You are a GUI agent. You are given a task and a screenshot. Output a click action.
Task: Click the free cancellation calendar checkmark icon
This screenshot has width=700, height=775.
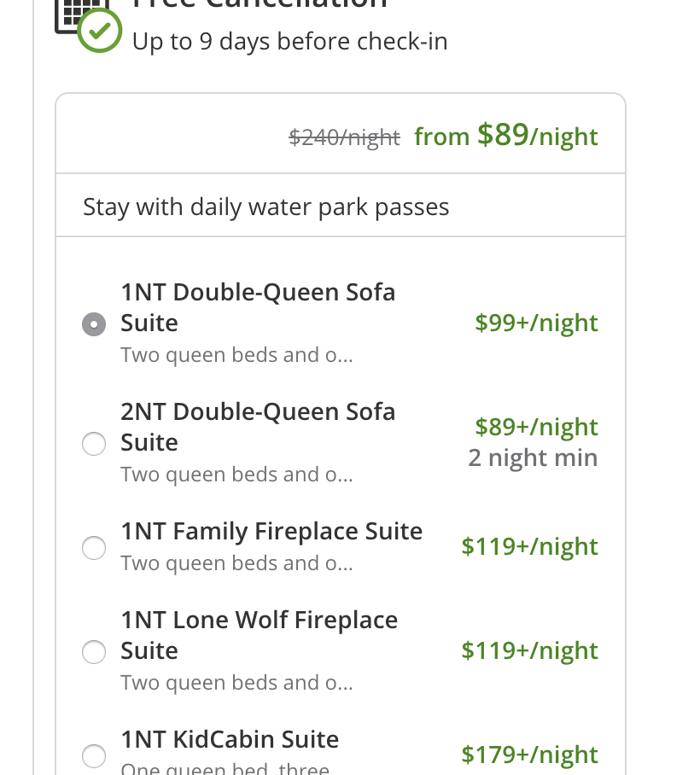pos(89,24)
